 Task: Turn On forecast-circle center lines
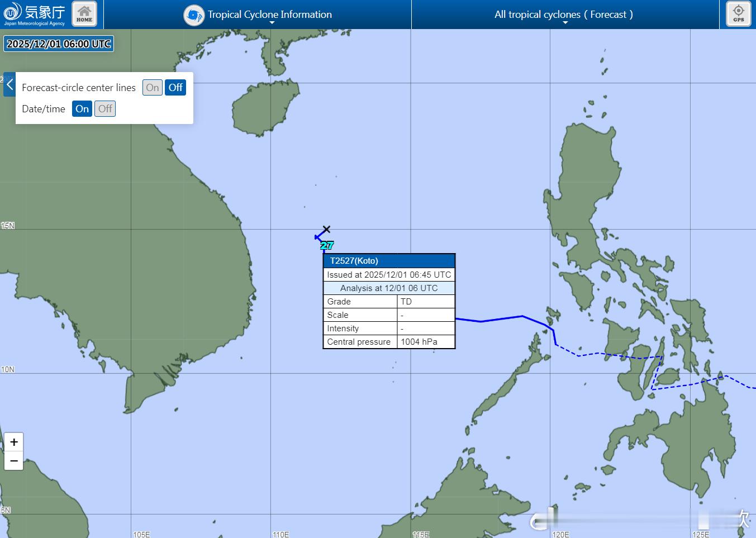coord(153,88)
